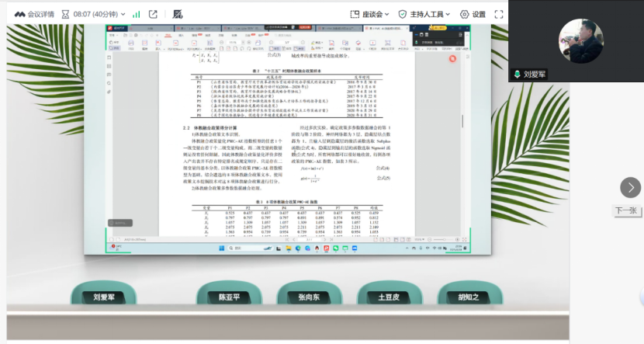644x344 pixels.
Task: Select the 陈亚平 seat nameplate
Action: click(x=229, y=297)
